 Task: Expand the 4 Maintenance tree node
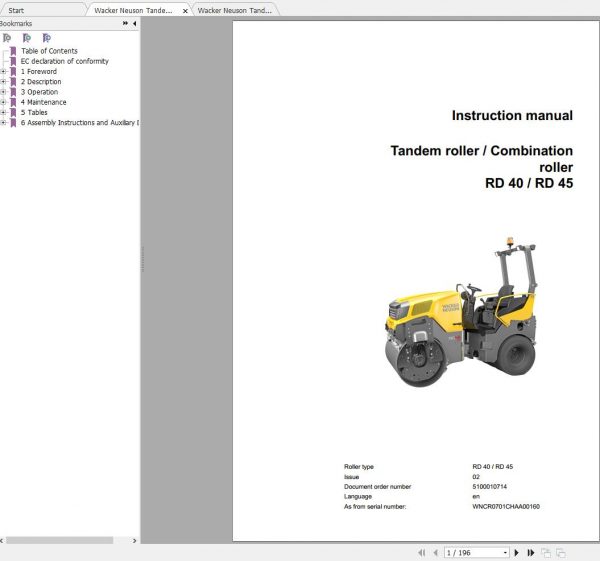pyautogui.click(x=3, y=103)
